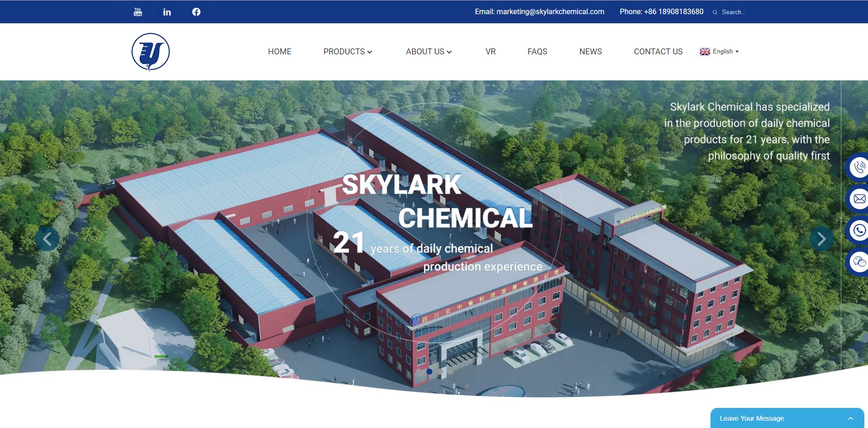Screen dimensions: 868x428
Task: Expand the ABOUT US dropdown menu
Action: coord(428,52)
